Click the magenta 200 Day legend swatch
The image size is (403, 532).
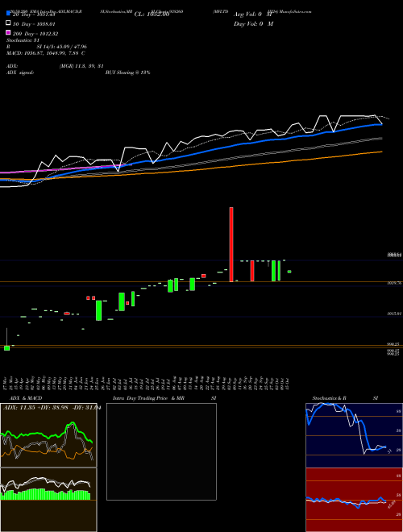point(8,33)
